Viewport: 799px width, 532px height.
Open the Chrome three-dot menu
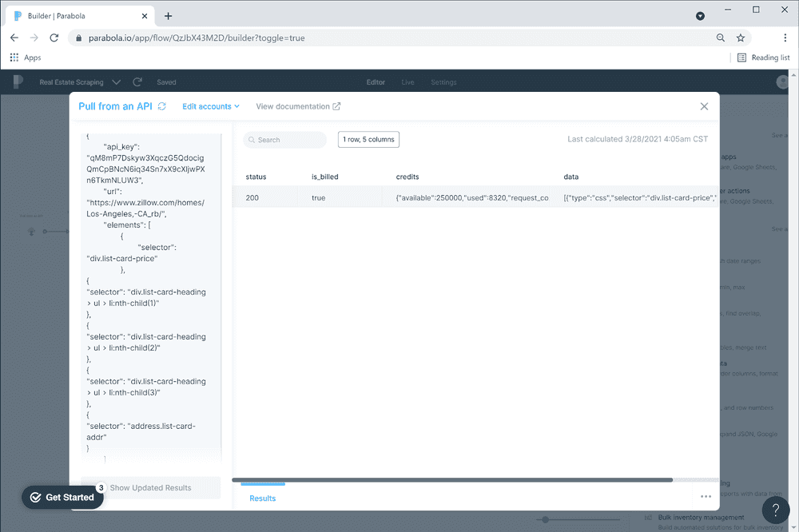[x=785, y=38]
